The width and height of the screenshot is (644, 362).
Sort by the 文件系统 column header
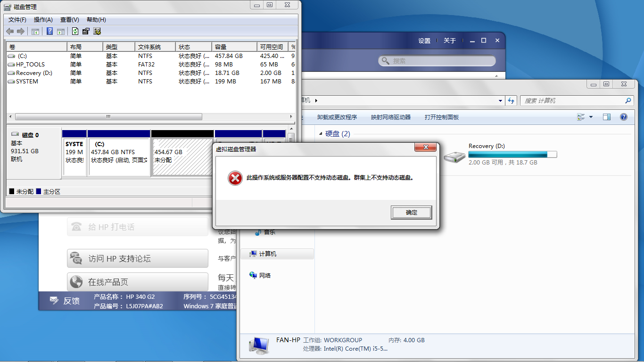click(x=156, y=47)
